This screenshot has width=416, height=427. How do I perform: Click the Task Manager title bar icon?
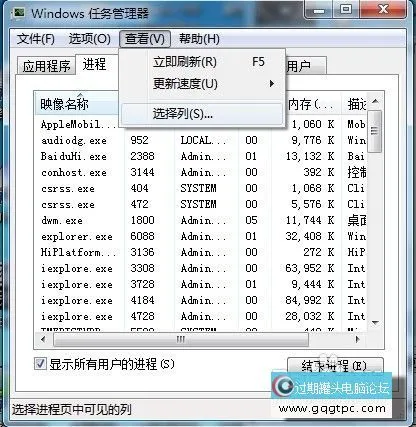(x=18, y=13)
